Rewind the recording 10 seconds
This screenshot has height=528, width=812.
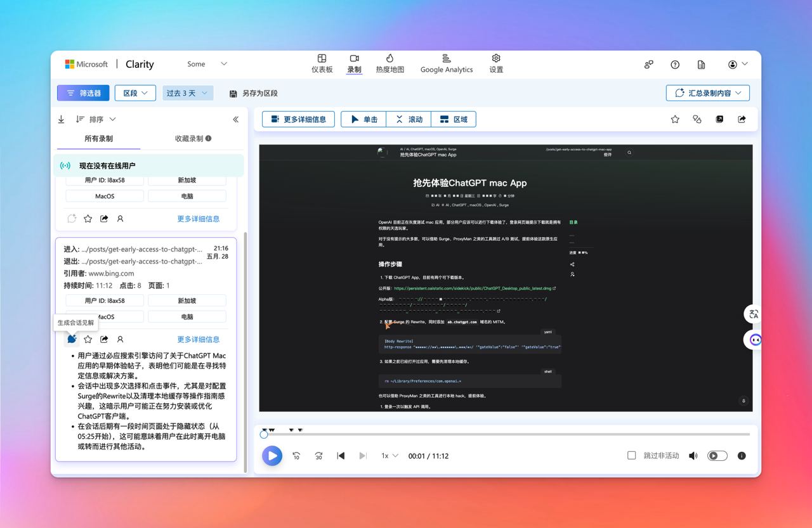coord(296,456)
